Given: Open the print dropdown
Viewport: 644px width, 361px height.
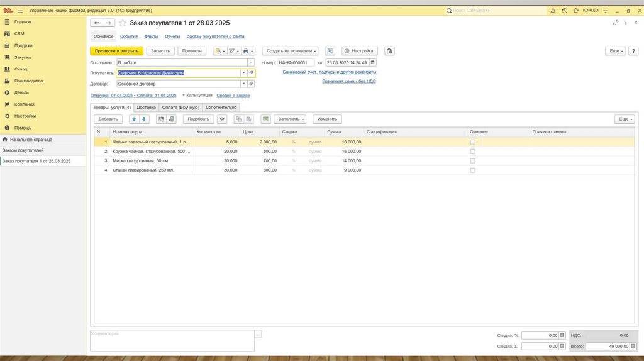Looking at the screenshot, I should point(248,51).
